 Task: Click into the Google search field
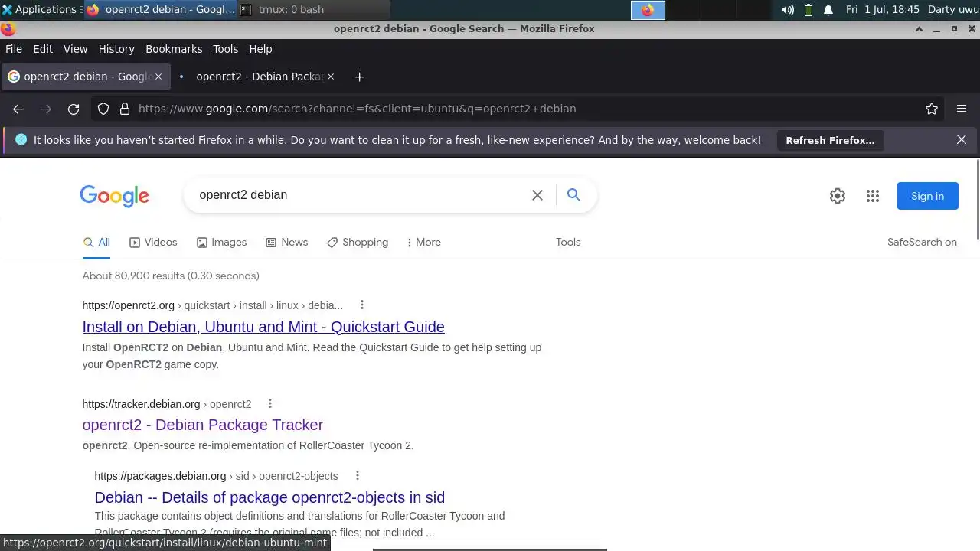point(360,195)
